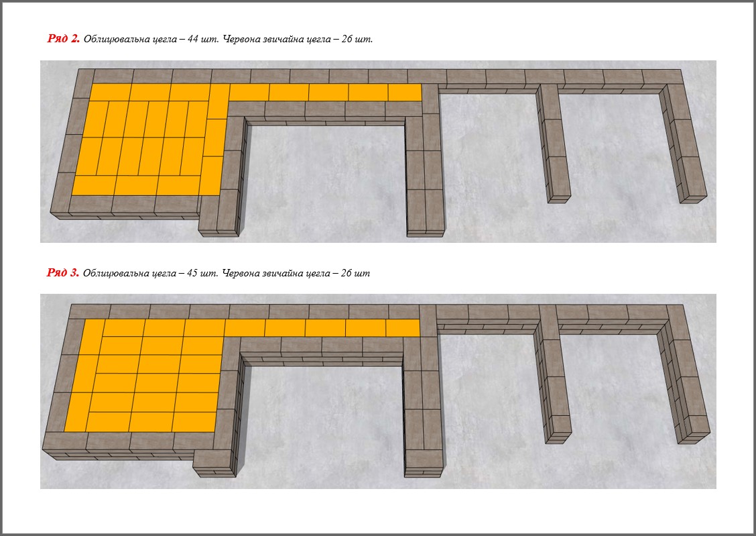The width and height of the screenshot is (756, 536).
Task: Click the narrow orange brick strip in Ряд 3 diagram
Action: tap(322, 327)
